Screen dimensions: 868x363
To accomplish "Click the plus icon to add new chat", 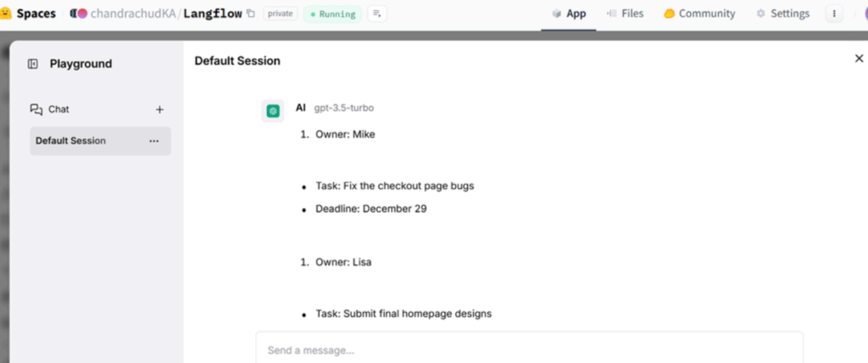I will 159,109.
